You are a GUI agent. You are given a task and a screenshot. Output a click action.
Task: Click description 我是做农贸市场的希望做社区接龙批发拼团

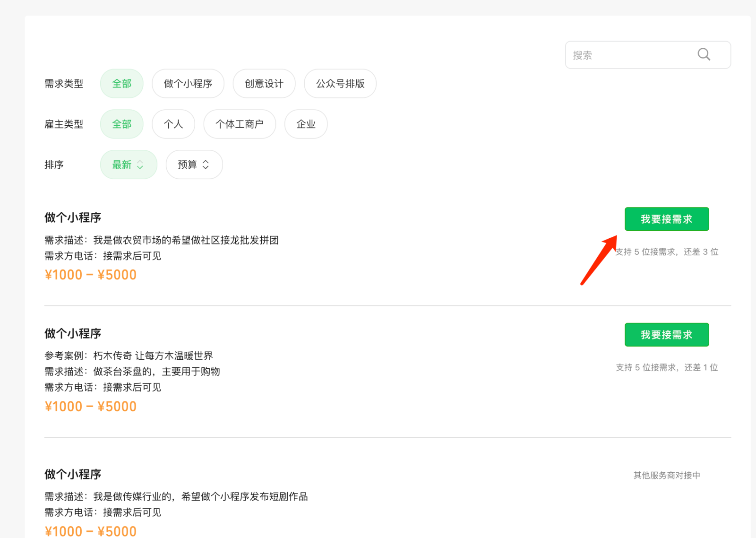(186, 240)
